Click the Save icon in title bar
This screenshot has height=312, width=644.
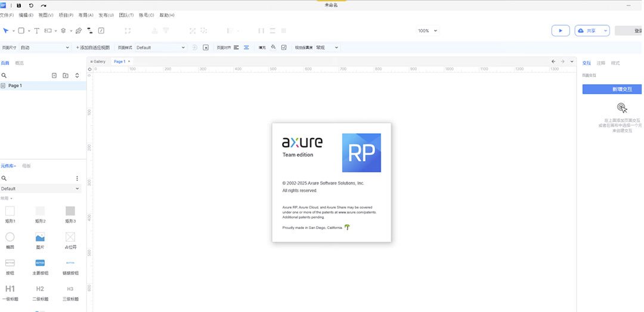pyautogui.click(x=19, y=5)
